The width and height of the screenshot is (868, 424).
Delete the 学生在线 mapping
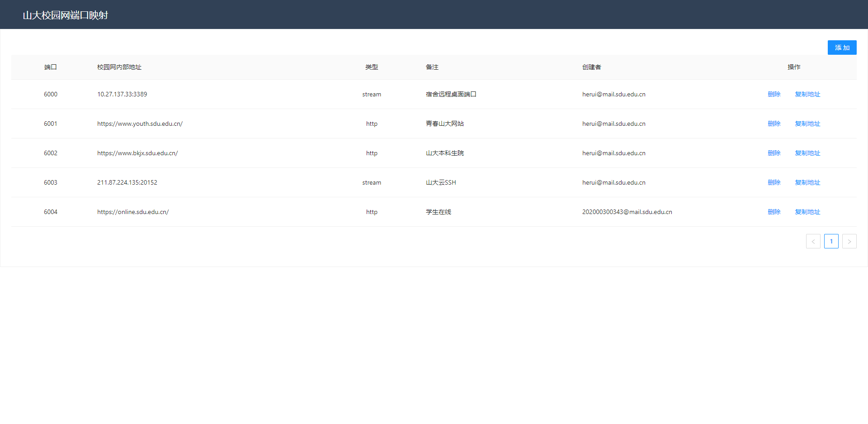[774, 212]
